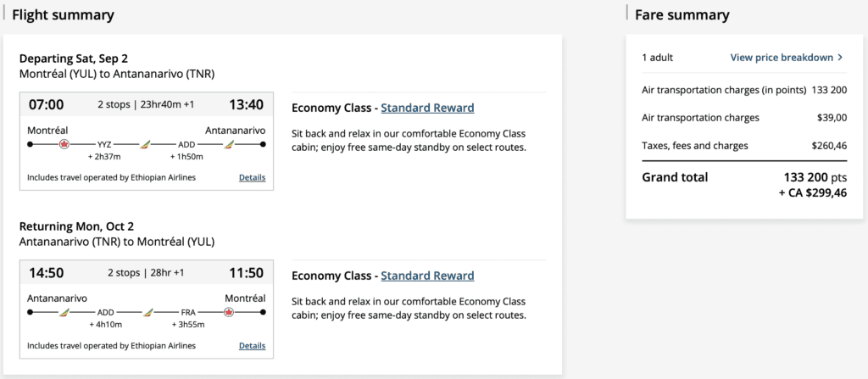868x379 pixels.
Task: Open Details for the returning Oct 2 flight
Action: (x=252, y=346)
